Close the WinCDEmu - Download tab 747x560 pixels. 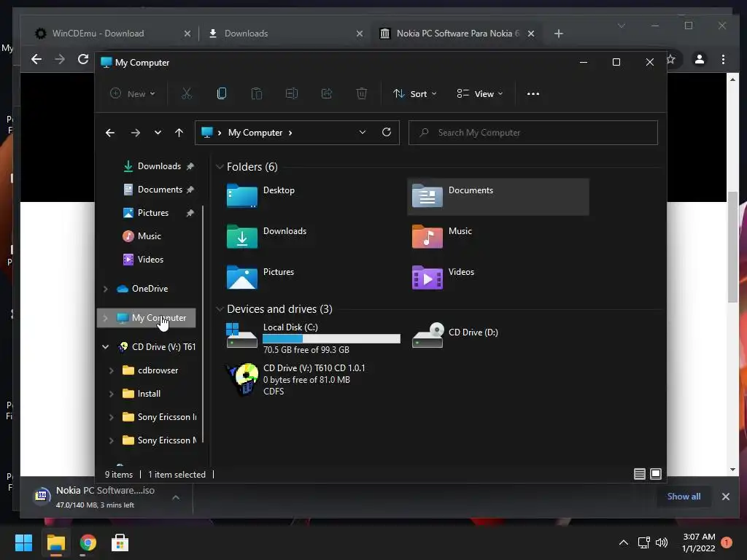tap(187, 34)
